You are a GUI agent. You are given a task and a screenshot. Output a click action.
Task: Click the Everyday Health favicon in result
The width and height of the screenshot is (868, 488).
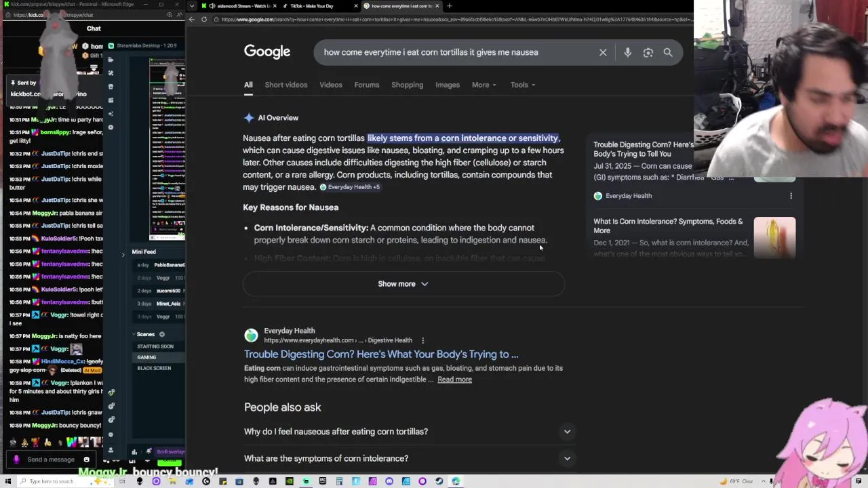point(252,335)
